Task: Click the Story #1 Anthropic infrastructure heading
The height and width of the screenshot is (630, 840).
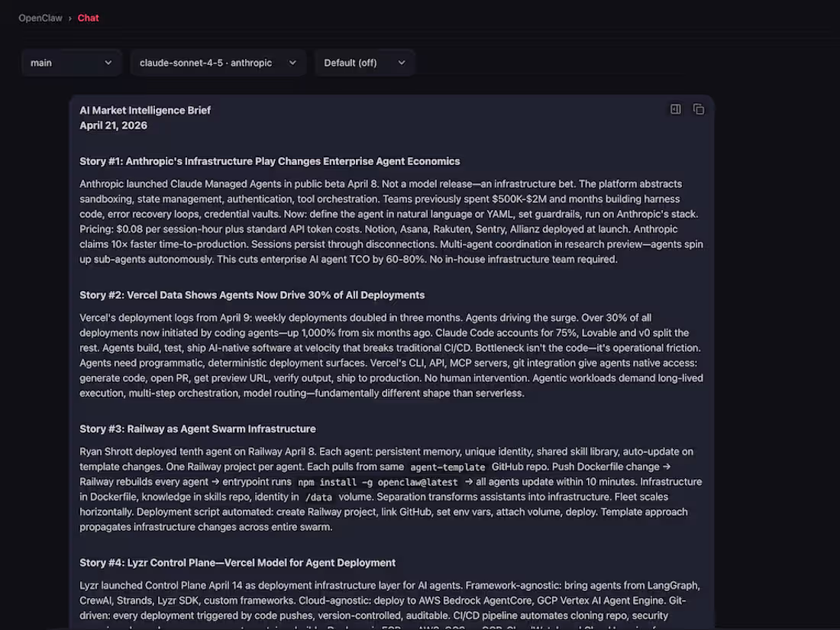Action: [x=270, y=161]
